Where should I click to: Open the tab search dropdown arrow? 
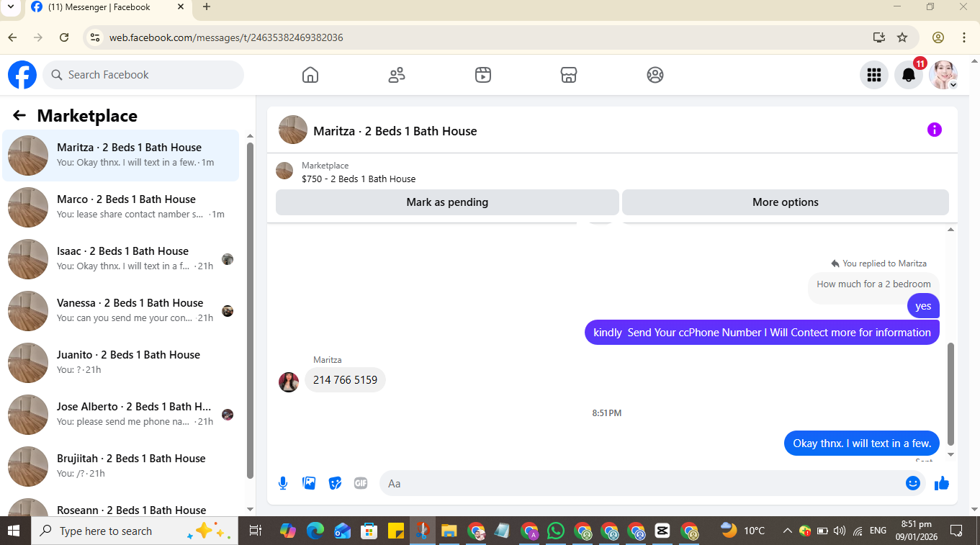(10, 7)
